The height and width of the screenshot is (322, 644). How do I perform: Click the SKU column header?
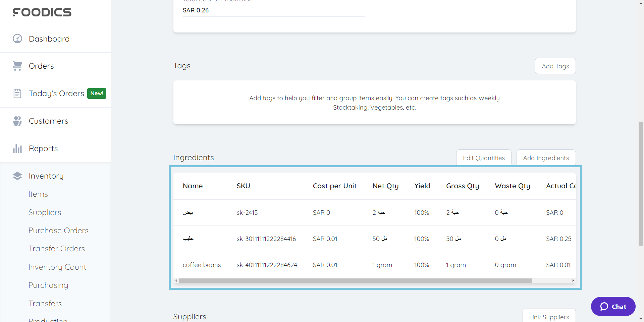243,186
